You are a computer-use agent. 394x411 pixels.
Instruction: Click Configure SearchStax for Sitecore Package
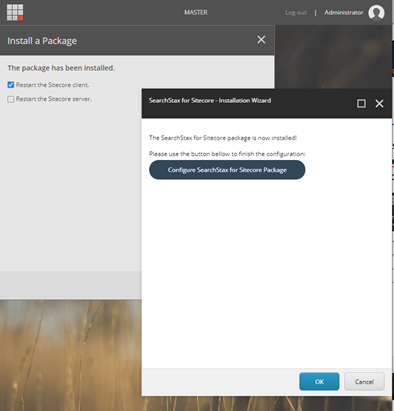[227, 170]
